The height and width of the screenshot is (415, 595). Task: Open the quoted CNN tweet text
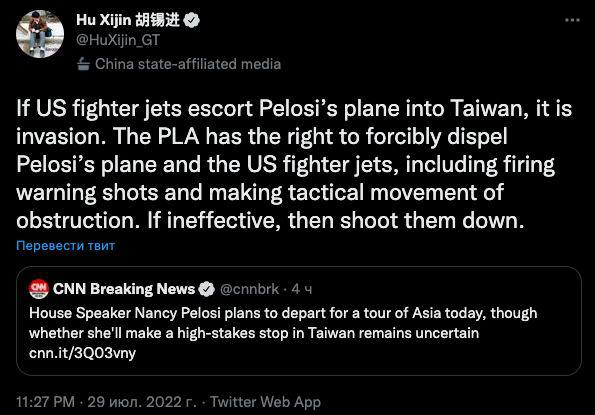click(x=283, y=323)
